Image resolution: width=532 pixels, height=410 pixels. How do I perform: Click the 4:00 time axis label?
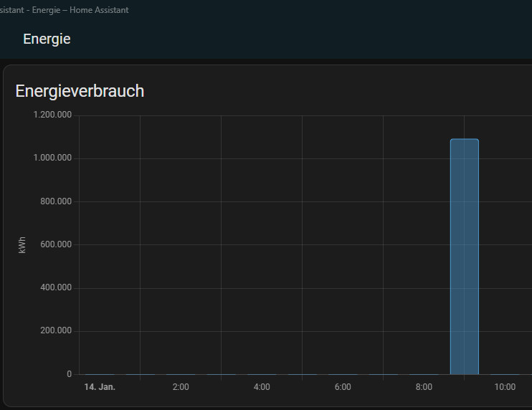262,387
